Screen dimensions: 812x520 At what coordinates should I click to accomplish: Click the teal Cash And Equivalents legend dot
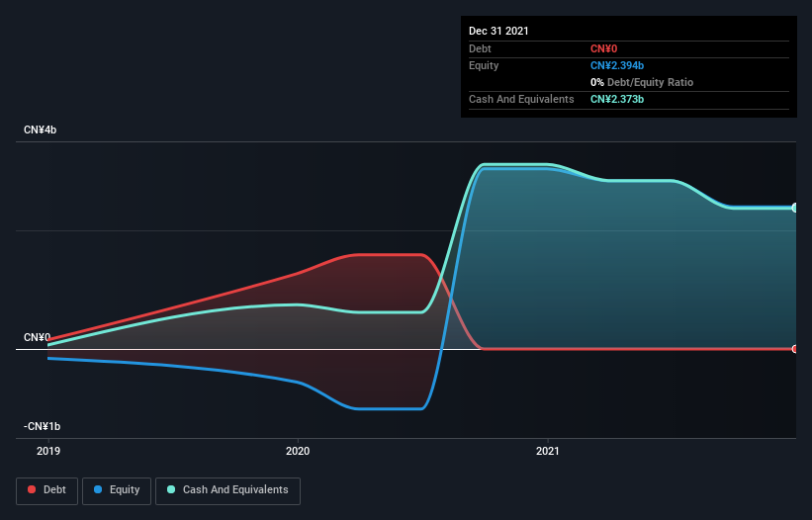pos(171,489)
